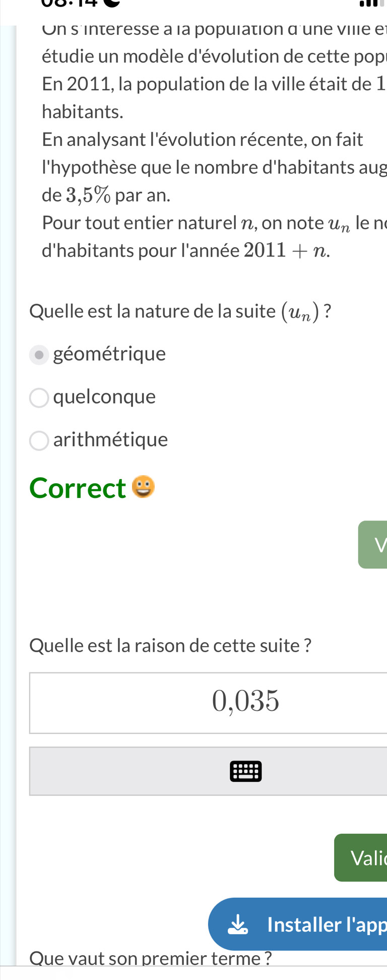Click the faded green validate button

(x=372, y=544)
